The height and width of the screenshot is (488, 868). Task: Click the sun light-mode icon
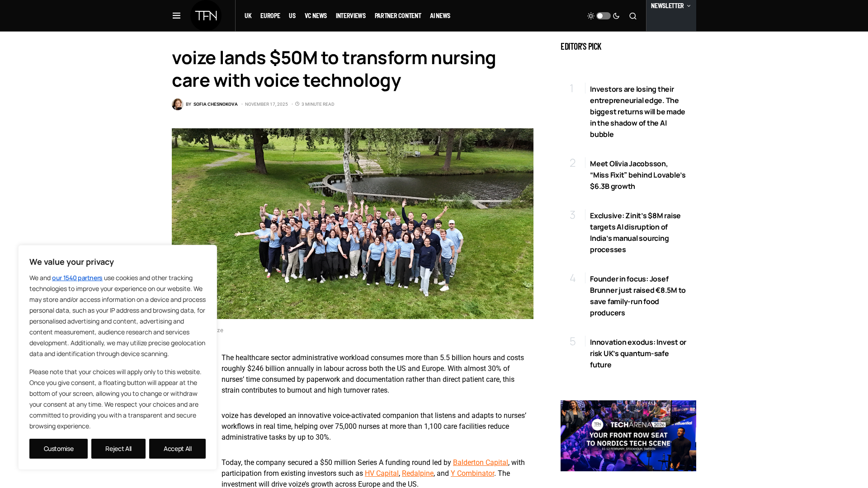coord(590,16)
